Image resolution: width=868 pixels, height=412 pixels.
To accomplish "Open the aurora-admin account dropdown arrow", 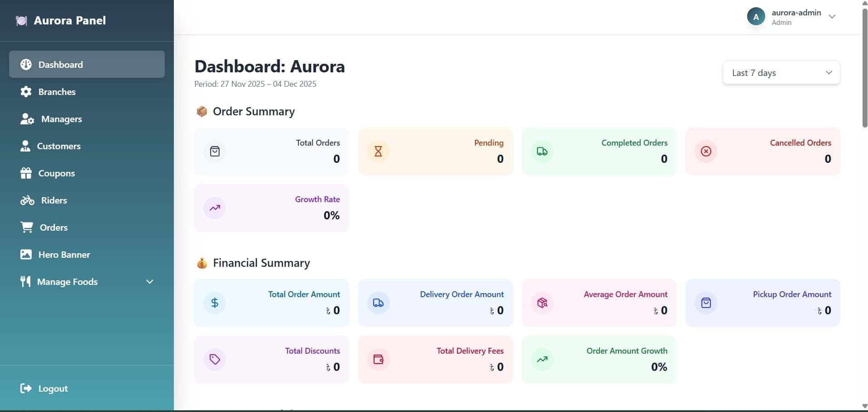I will point(832,17).
